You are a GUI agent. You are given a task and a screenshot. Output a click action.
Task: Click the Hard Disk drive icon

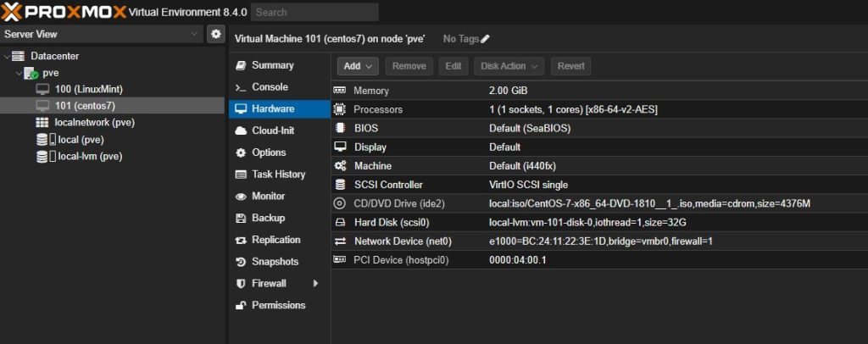(340, 222)
